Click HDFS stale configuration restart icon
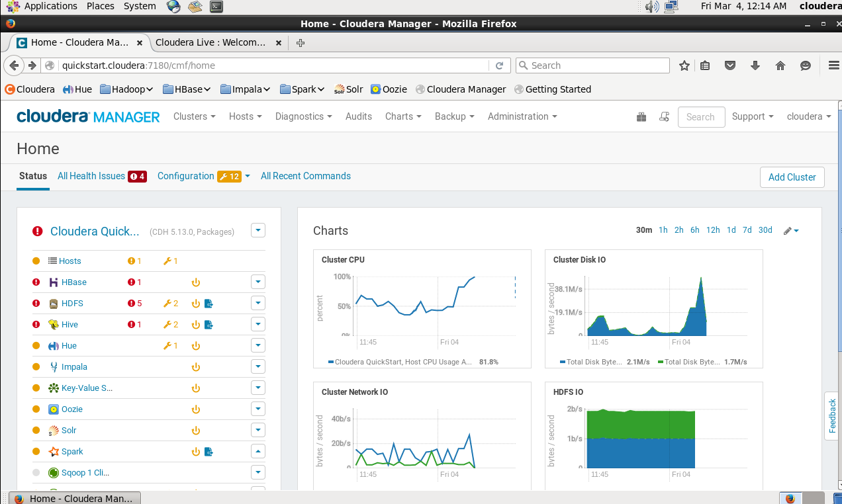The width and height of the screenshot is (842, 504). (x=196, y=304)
